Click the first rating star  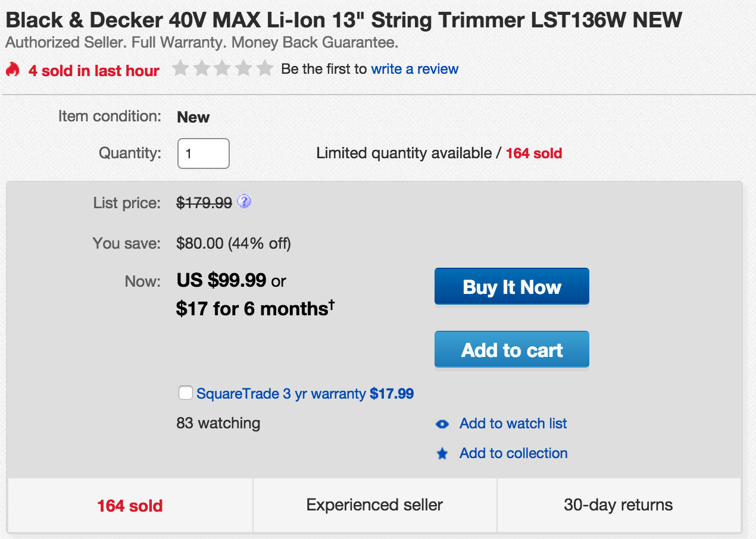click(x=180, y=69)
